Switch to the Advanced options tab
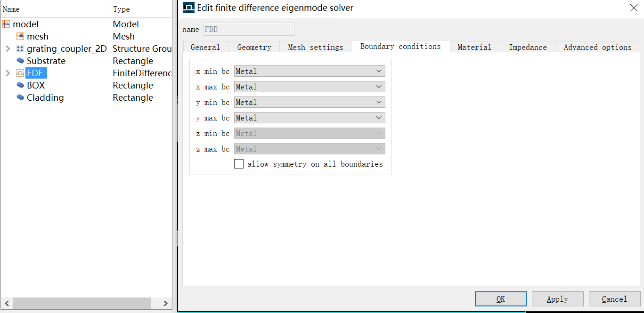The image size is (644, 313). point(597,47)
